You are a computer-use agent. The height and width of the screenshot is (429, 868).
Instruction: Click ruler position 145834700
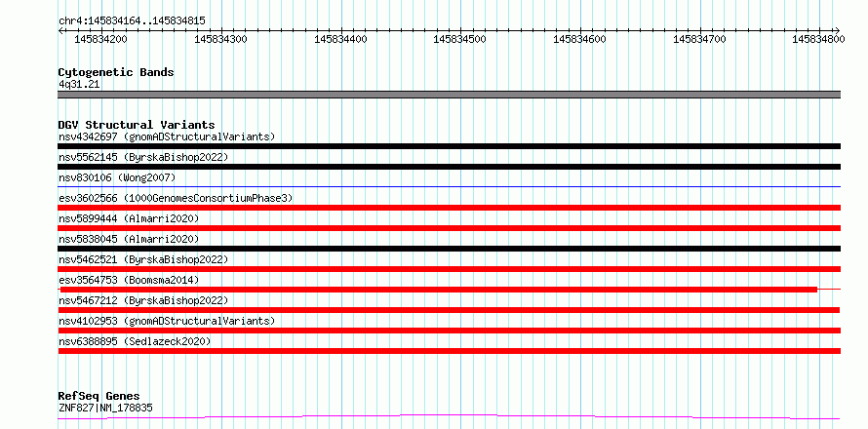[x=699, y=39]
